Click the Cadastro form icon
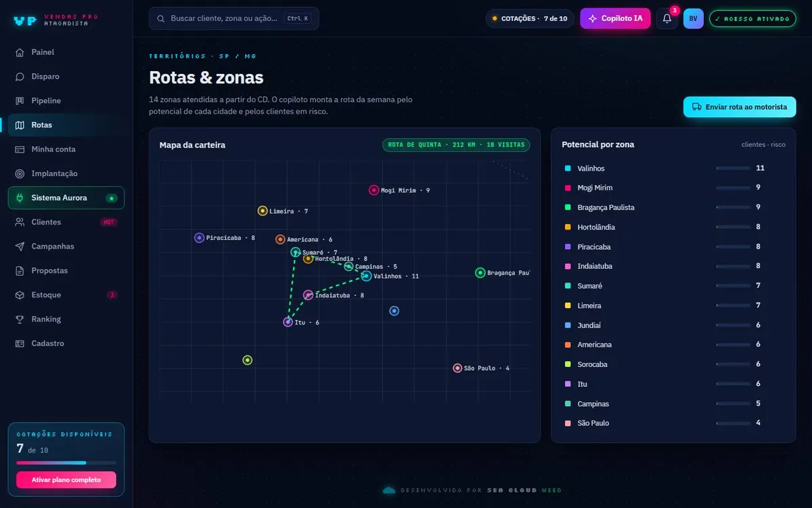Viewport: 812px width, 508px height. point(20,343)
